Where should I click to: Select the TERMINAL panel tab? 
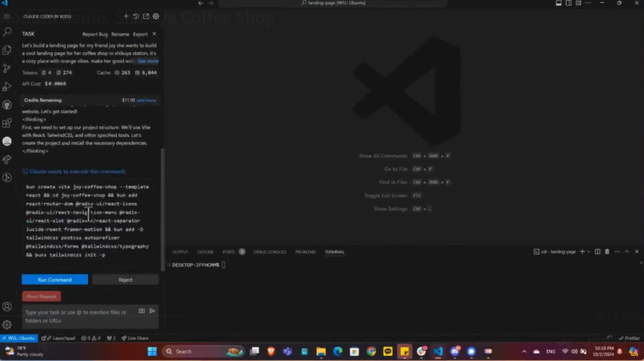click(x=334, y=252)
